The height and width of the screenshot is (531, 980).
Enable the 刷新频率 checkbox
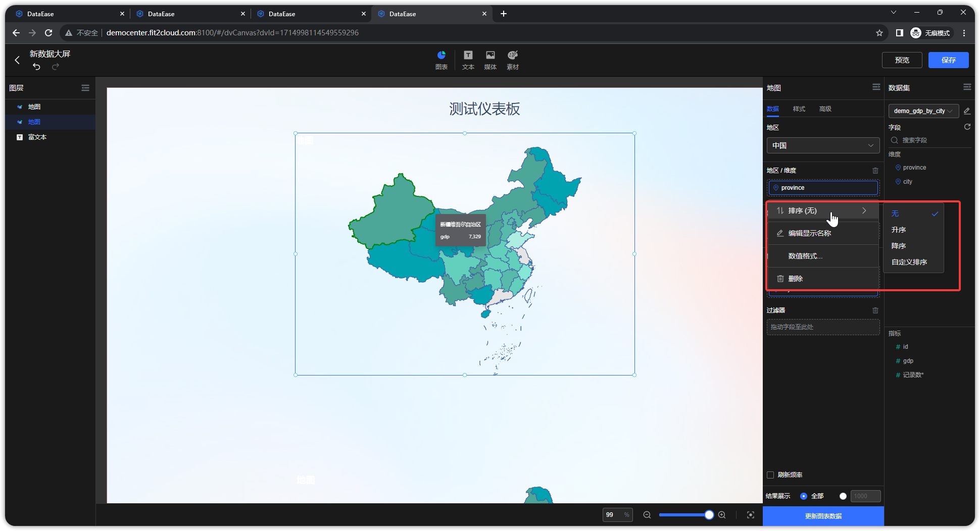pyautogui.click(x=770, y=475)
